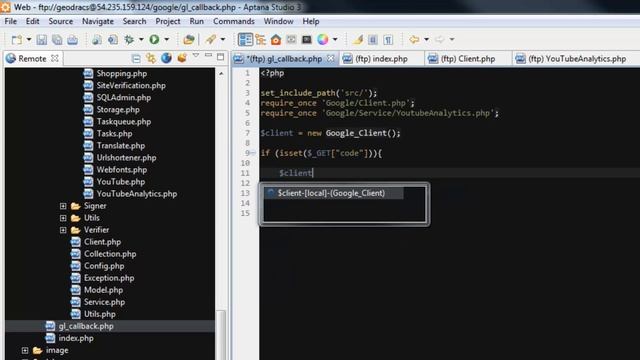The width and height of the screenshot is (640, 360).
Task: Click the Themes color wheel icon
Action: click(x=322, y=40)
